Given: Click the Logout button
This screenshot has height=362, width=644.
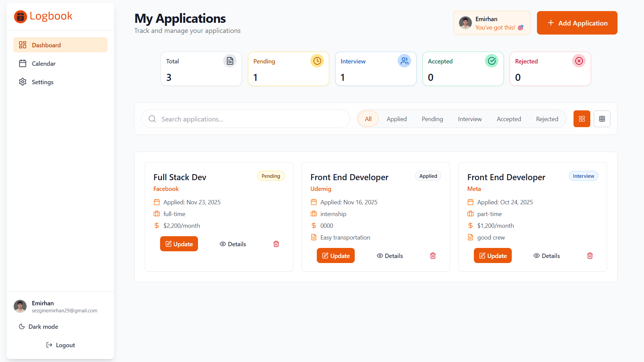Looking at the screenshot, I should 60,345.
